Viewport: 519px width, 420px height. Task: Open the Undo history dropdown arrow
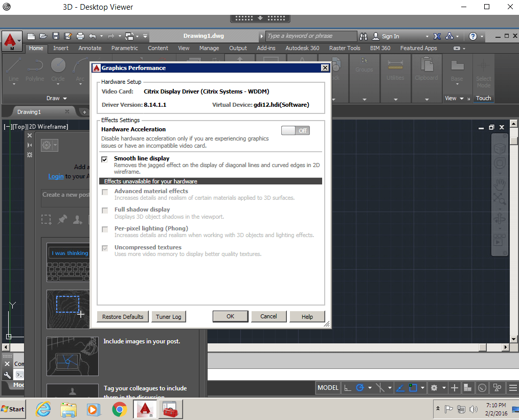click(x=101, y=36)
